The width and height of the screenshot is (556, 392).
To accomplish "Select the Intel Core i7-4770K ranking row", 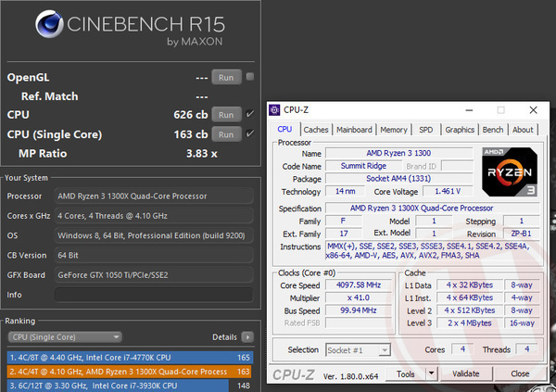I will pos(130,358).
